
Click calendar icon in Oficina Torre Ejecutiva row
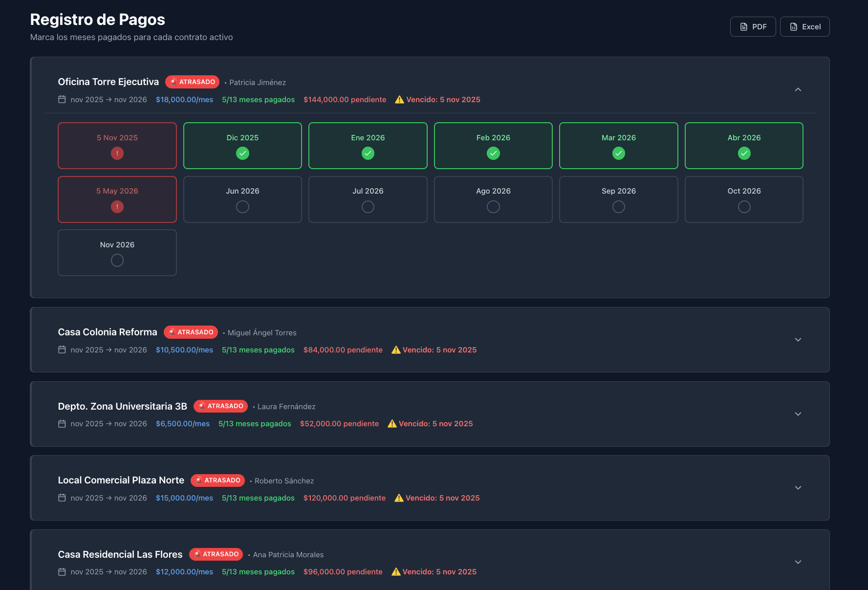click(x=62, y=99)
